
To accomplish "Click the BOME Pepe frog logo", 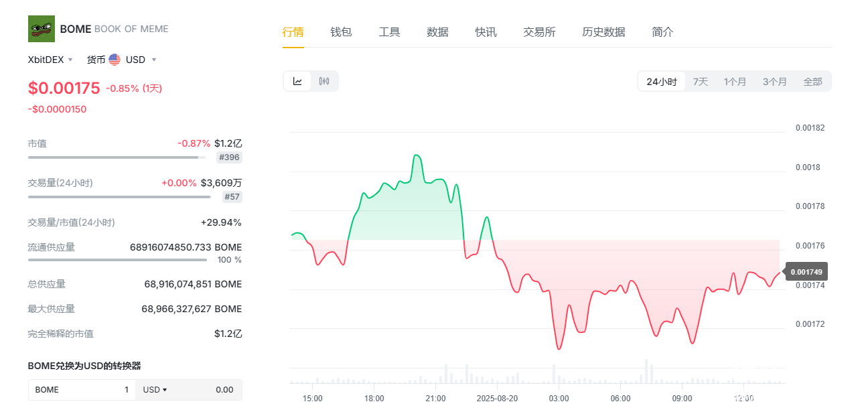I will 41,29.
